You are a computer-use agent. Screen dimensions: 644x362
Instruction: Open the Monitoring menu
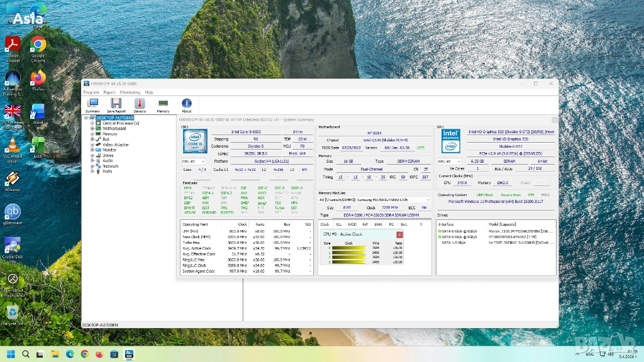(x=130, y=92)
